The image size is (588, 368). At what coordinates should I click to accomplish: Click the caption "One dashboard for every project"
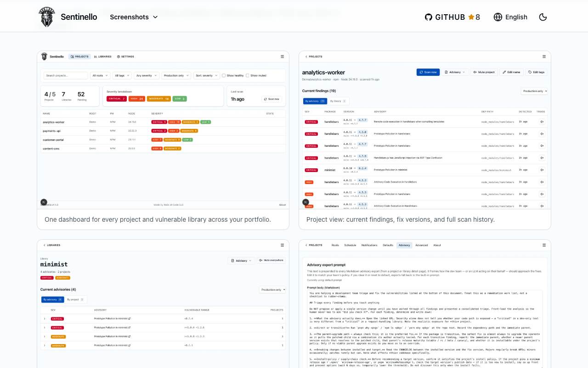158,219
